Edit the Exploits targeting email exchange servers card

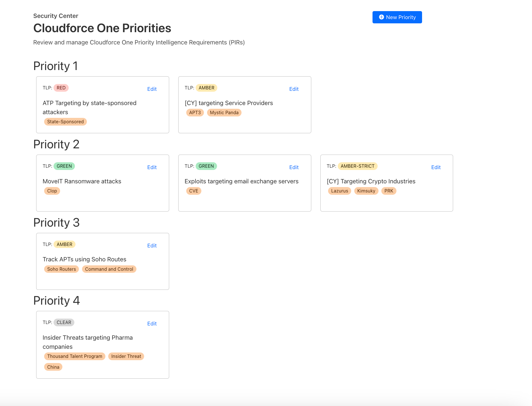pyautogui.click(x=294, y=167)
